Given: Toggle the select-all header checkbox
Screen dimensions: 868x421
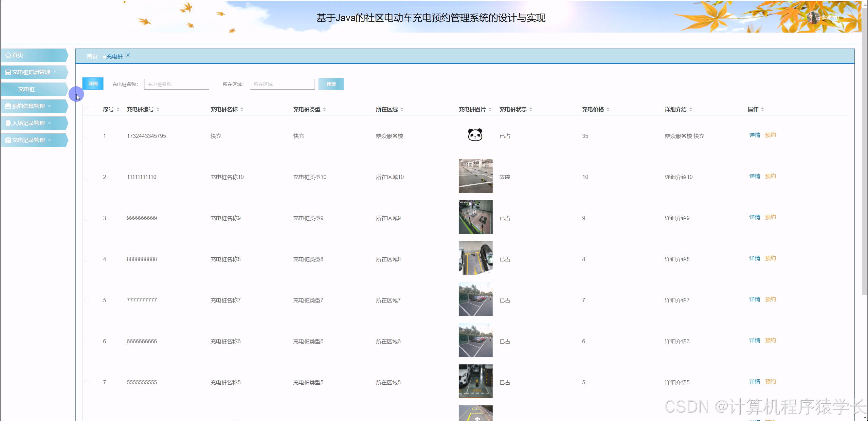Looking at the screenshot, I should click(x=87, y=109).
